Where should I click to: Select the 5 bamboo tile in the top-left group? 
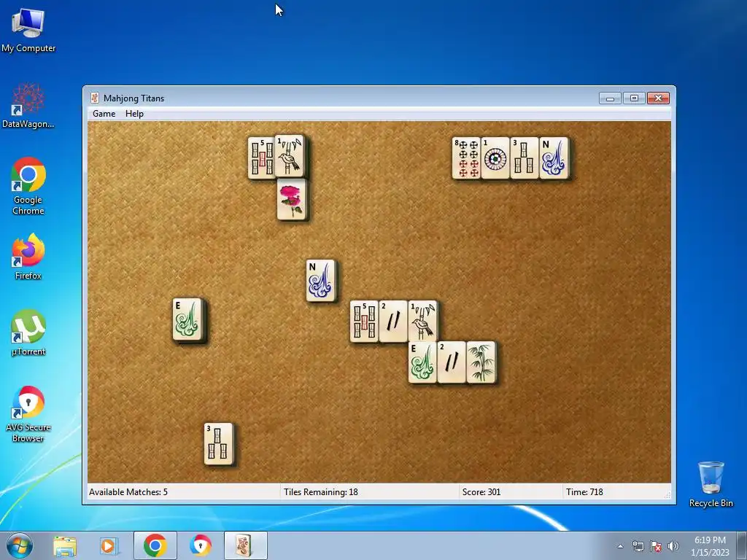[262, 158]
